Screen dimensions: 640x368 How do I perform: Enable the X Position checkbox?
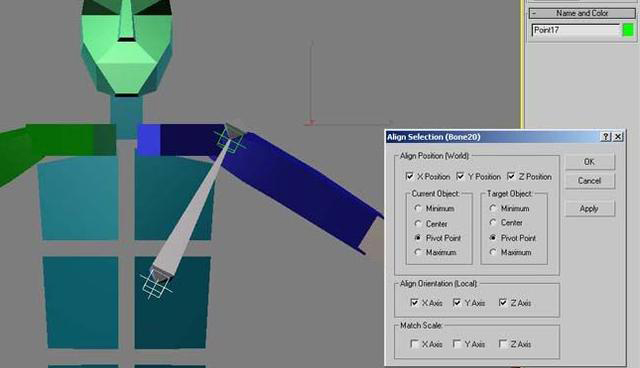[409, 176]
